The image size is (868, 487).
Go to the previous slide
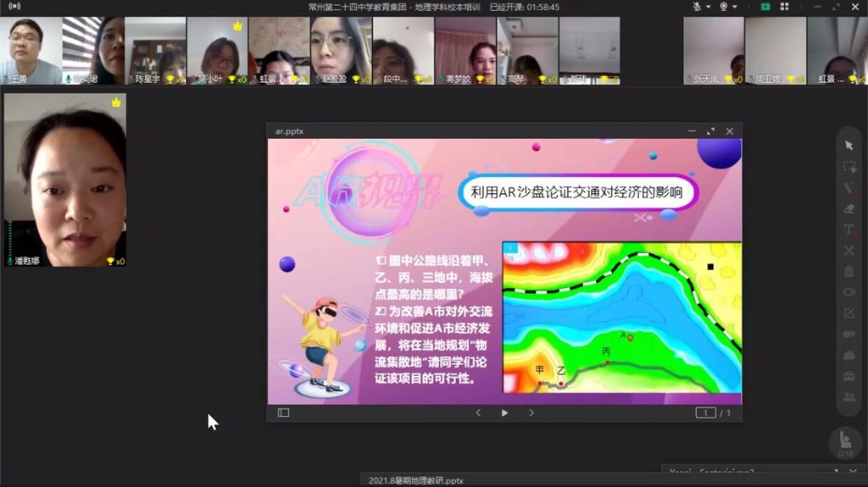478,412
